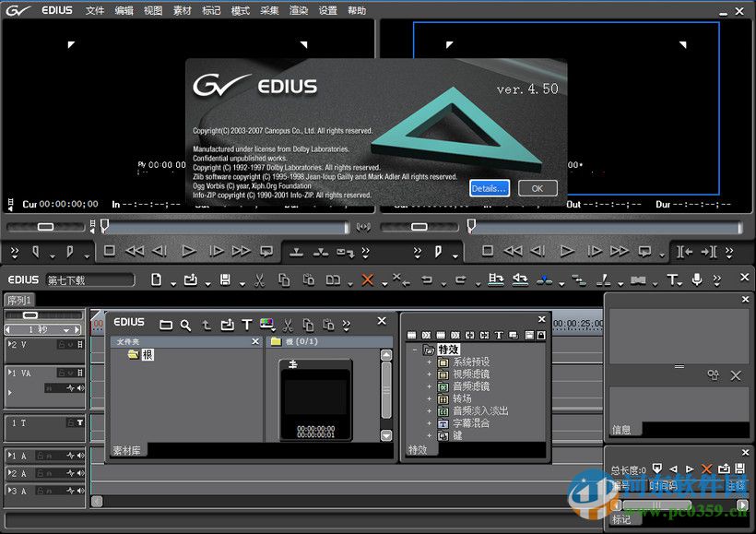The height and width of the screenshot is (534, 756).
Task: Click the player position slider handle
Action: (x=103, y=226)
